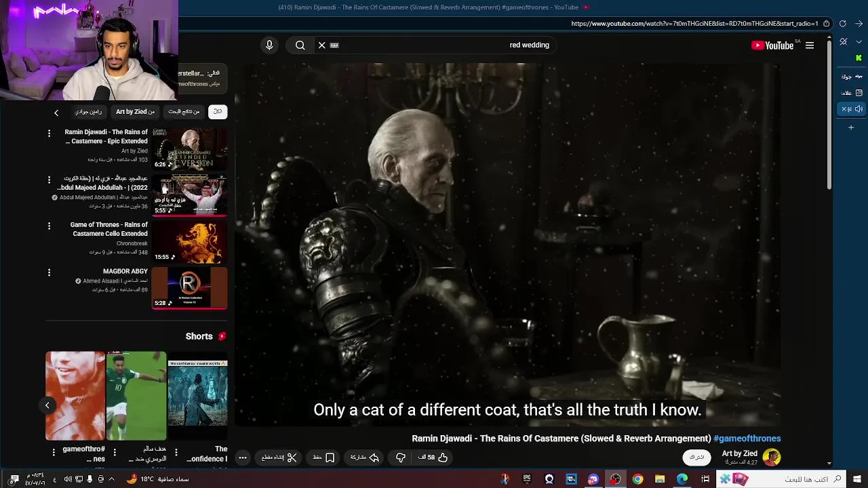
Task: Open the browser extensions icon beside the chevron
Action: coord(843,41)
